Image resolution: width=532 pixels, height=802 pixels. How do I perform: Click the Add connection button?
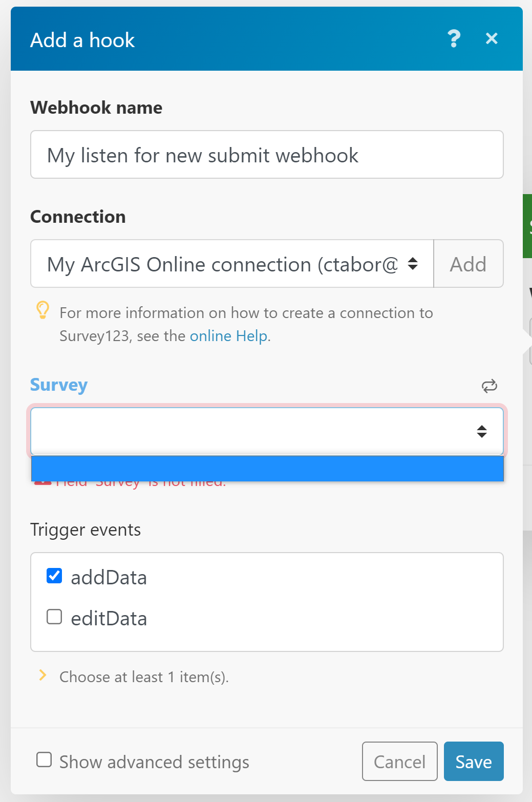[x=469, y=264]
